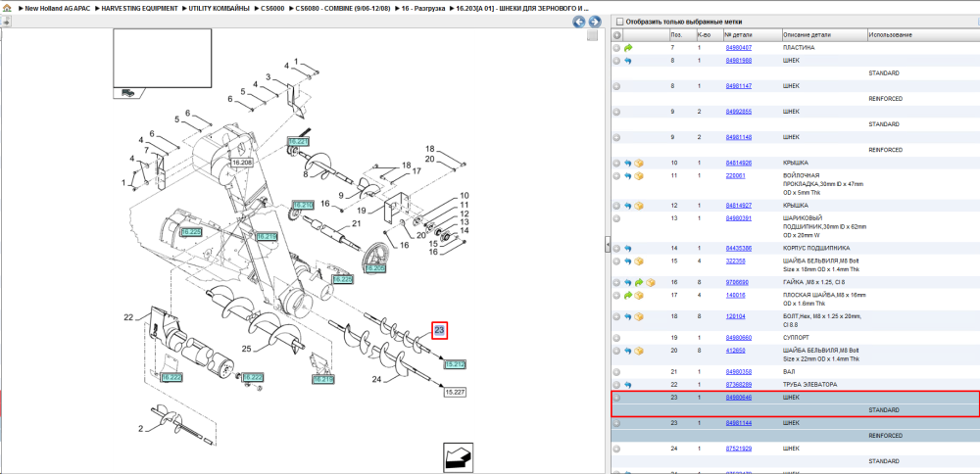Click green arrow for part 140016
980x474 pixels.
(628, 295)
